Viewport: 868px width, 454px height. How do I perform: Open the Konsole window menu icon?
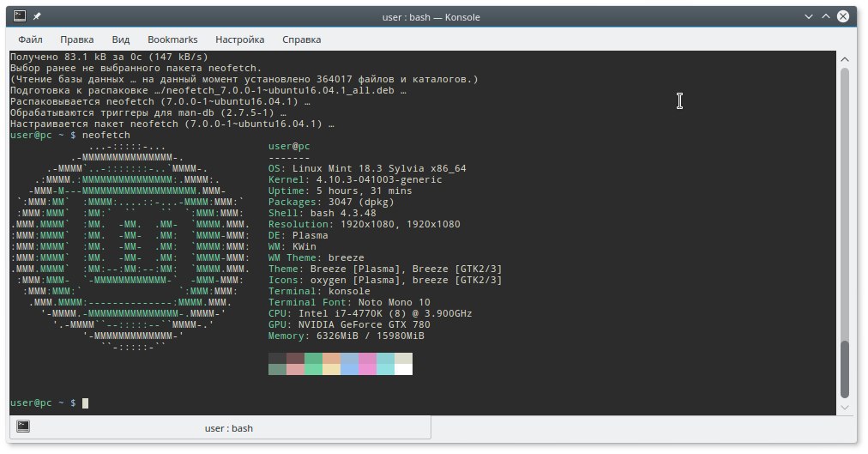pyautogui.click(x=20, y=16)
